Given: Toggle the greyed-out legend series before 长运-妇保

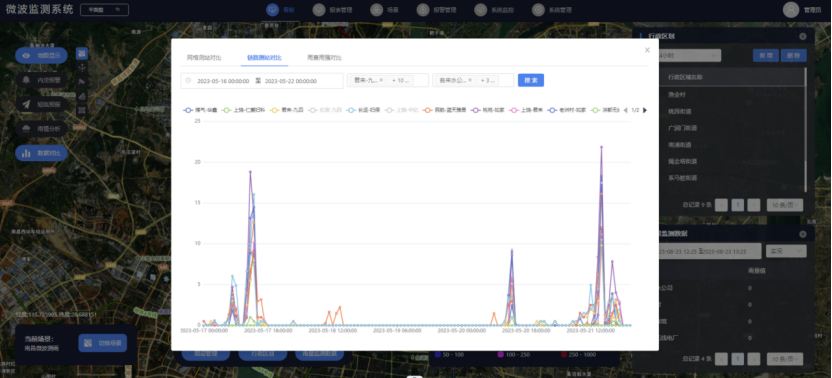Looking at the screenshot, I should click(324, 110).
